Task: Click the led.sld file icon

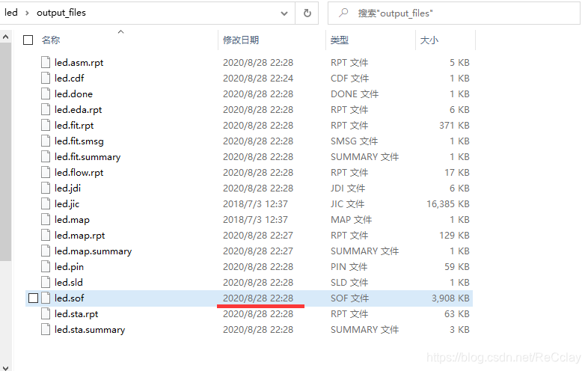Action: [x=46, y=283]
